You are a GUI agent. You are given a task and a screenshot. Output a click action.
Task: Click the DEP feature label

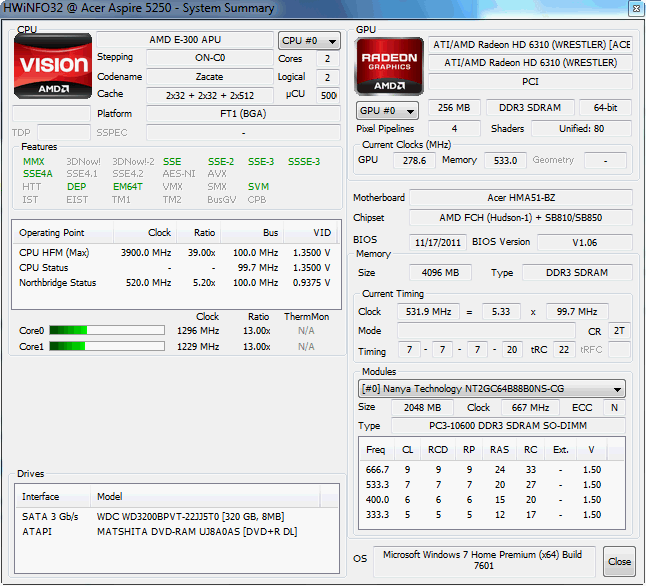coord(76,187)
